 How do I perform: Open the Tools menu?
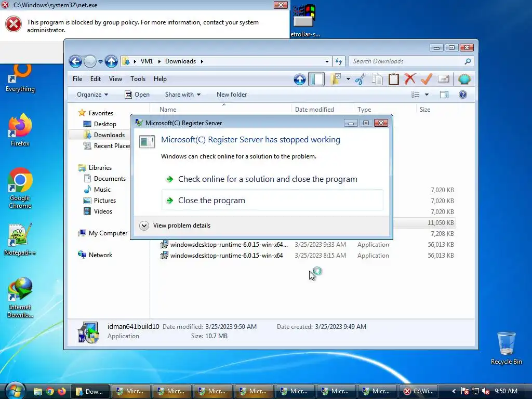[x=138, y=79]
